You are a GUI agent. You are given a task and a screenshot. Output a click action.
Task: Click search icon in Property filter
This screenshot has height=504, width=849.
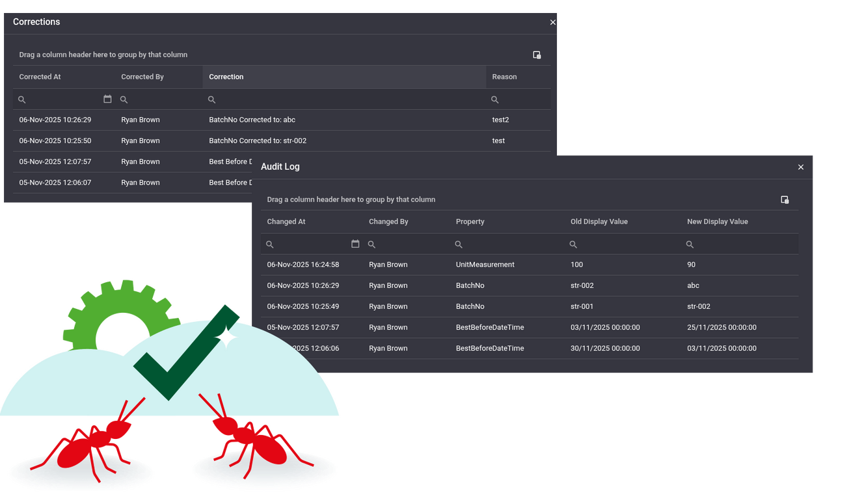[x=459, y=245]
